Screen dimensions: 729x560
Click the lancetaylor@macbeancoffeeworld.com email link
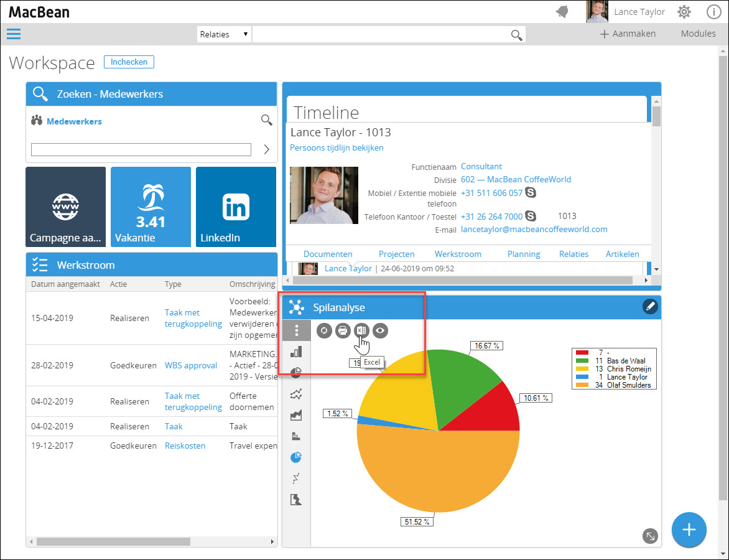[x=534, y=229]
